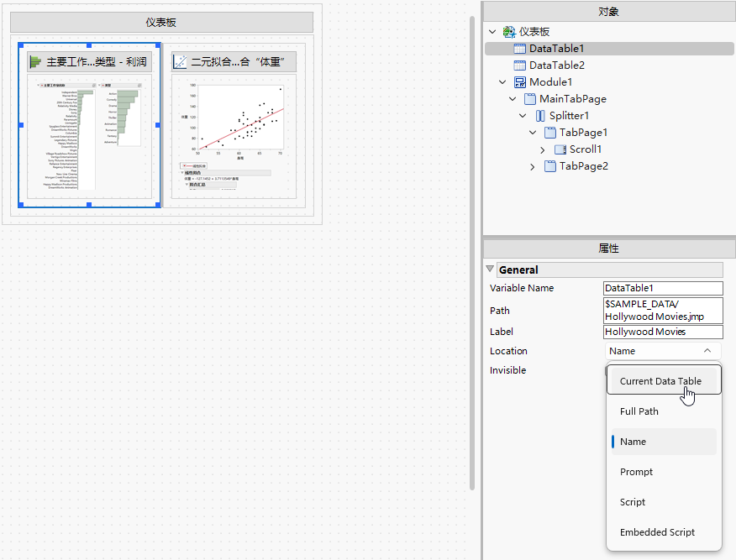This screenshot has height=560, width=736.
Task: Click the MainTabPage icon in the tree
Action: (530, 99)
